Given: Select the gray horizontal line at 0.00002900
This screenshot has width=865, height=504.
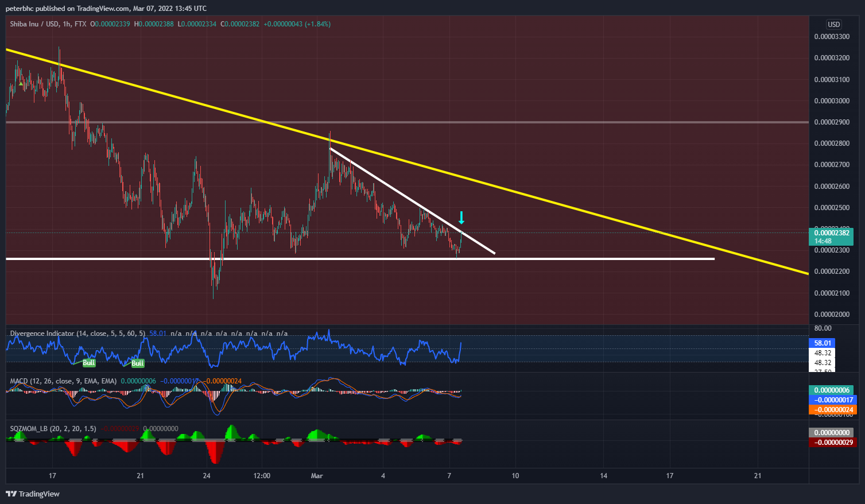Looking at the screenshot, I should (407, 122).
